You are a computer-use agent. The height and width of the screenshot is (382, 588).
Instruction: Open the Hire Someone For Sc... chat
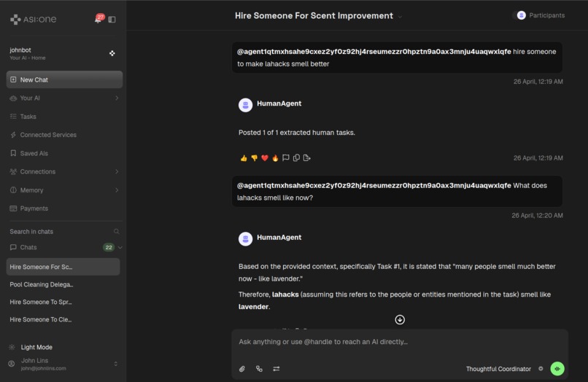click(63, 267)
